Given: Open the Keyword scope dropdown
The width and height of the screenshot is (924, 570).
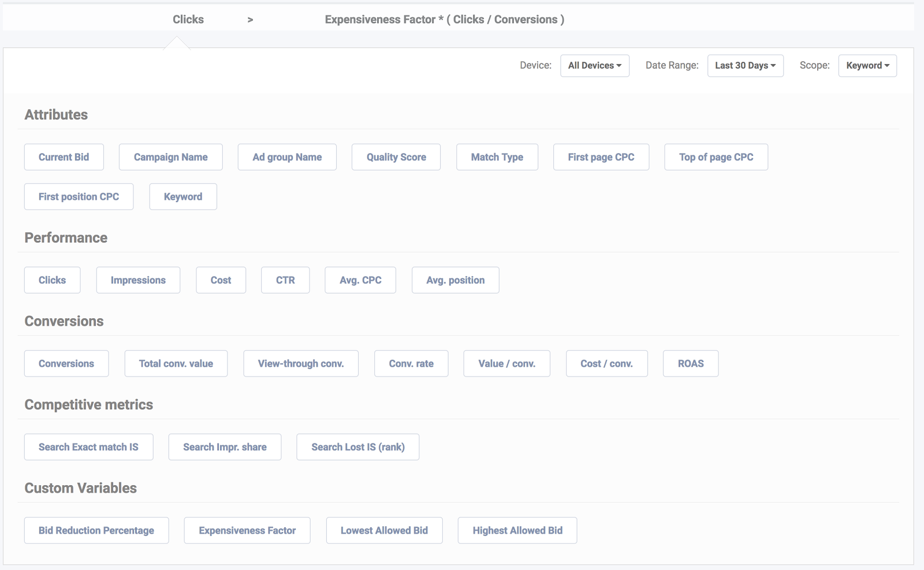Looking at the screenshot, I should 867,66.
